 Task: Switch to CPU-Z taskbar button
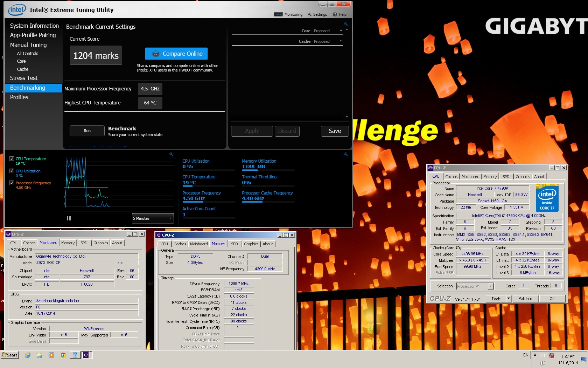point(86,355)
